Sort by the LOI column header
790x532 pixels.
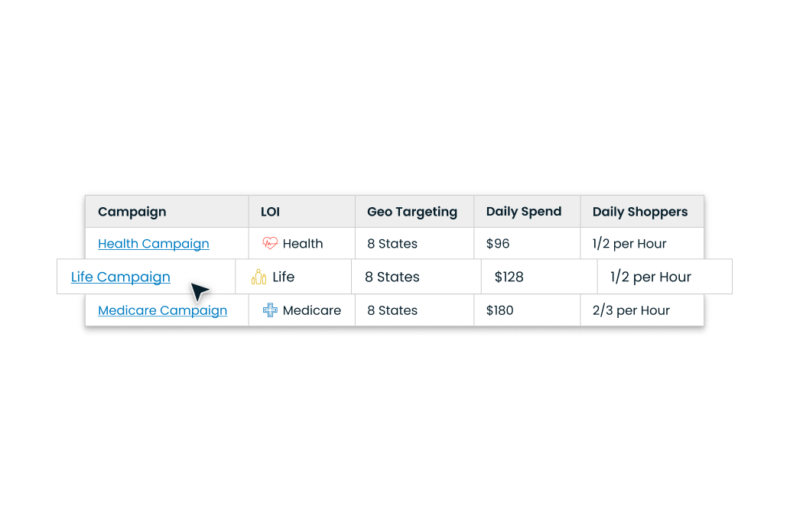point(270,212)
